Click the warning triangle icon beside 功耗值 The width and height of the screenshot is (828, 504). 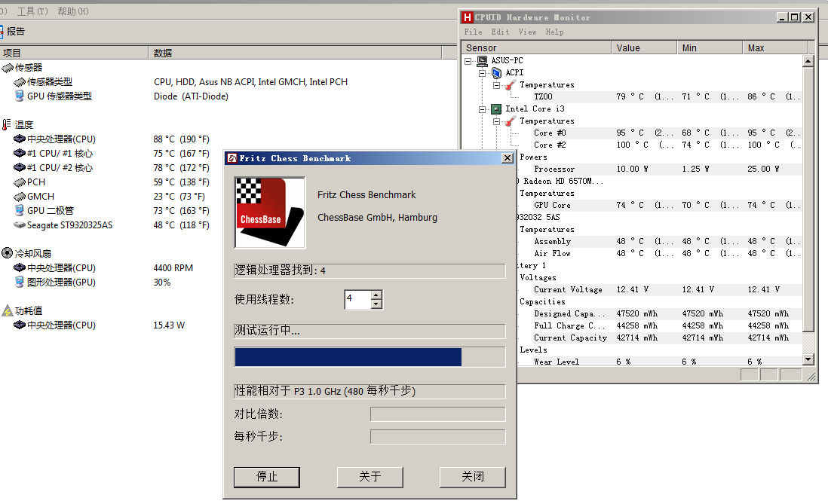click(x=8, y=310)
